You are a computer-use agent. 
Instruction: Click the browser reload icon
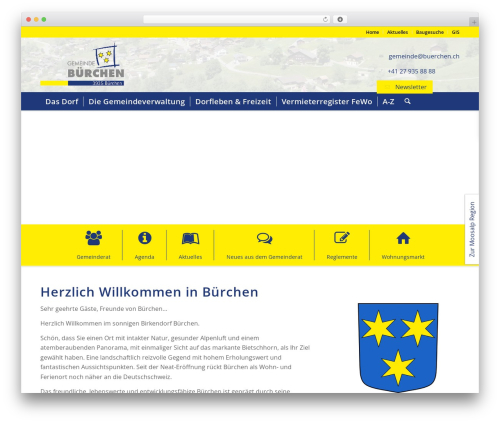(x=325, y=20)
